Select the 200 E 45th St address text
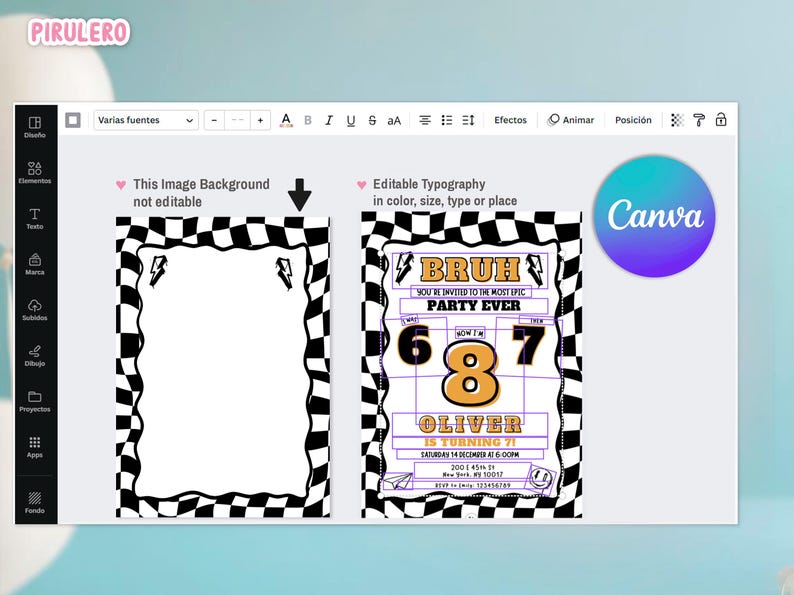This screenshot has width=794, height=595. tap(473, 471)
